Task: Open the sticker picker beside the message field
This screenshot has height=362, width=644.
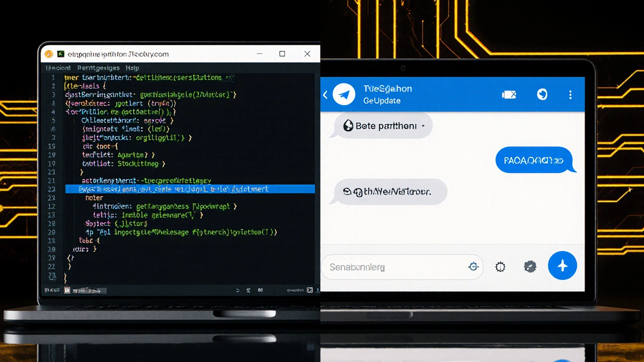Action: point(530,266)
